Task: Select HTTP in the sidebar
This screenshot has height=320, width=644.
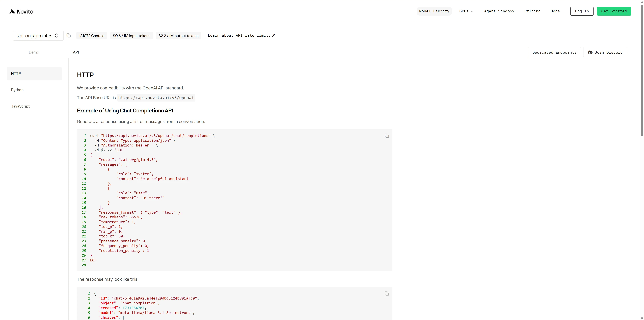Action: (34, 73)
